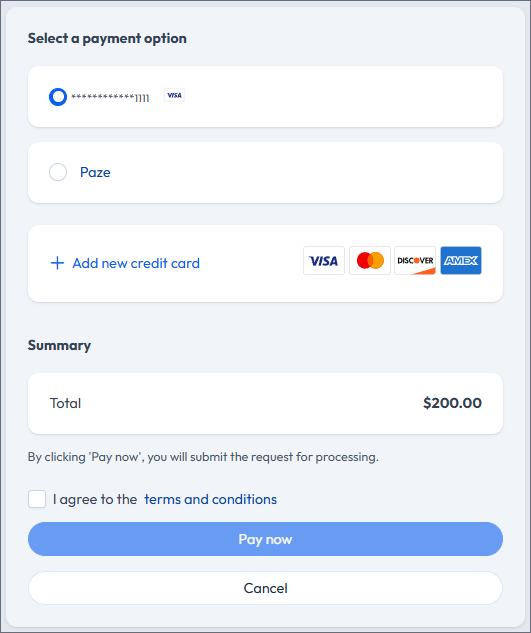
Task: Click the small Visa badge beside saved card
Action: pyautogui.click(x=174, y=95)
